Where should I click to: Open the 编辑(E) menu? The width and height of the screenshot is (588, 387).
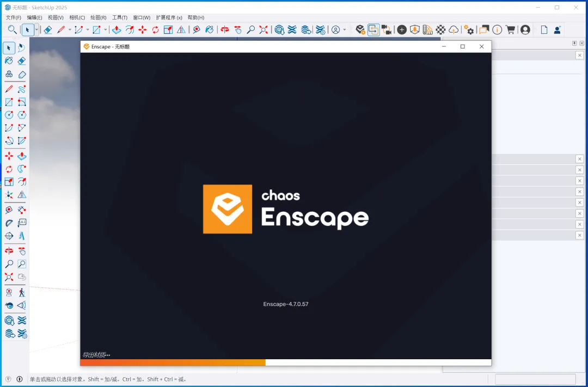point(34,17)
